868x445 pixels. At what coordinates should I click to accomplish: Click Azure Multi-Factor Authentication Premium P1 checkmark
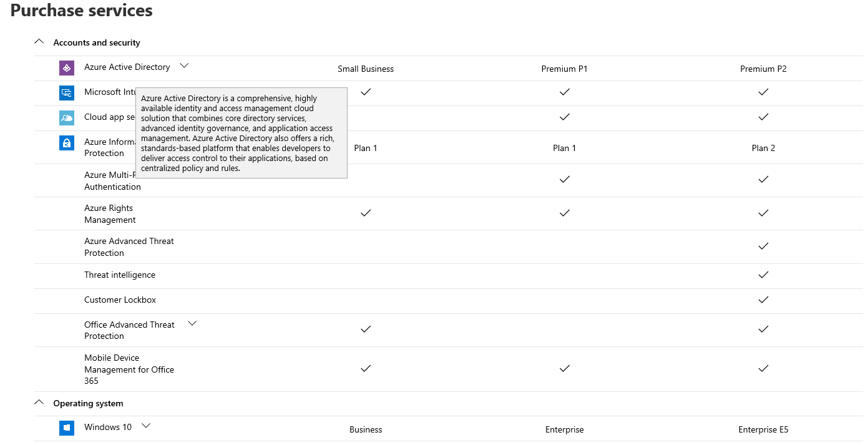pyautogui.click(x=564, y=179)
